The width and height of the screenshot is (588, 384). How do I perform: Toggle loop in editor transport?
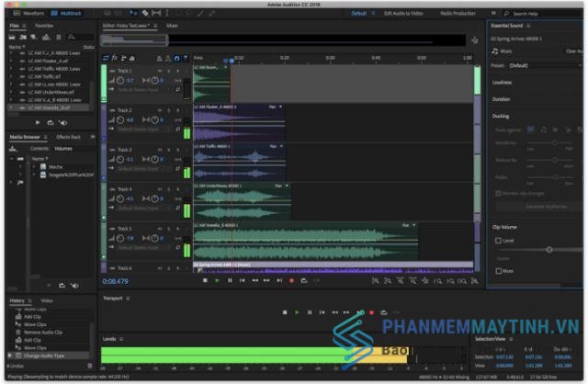[x=304, y=280]
